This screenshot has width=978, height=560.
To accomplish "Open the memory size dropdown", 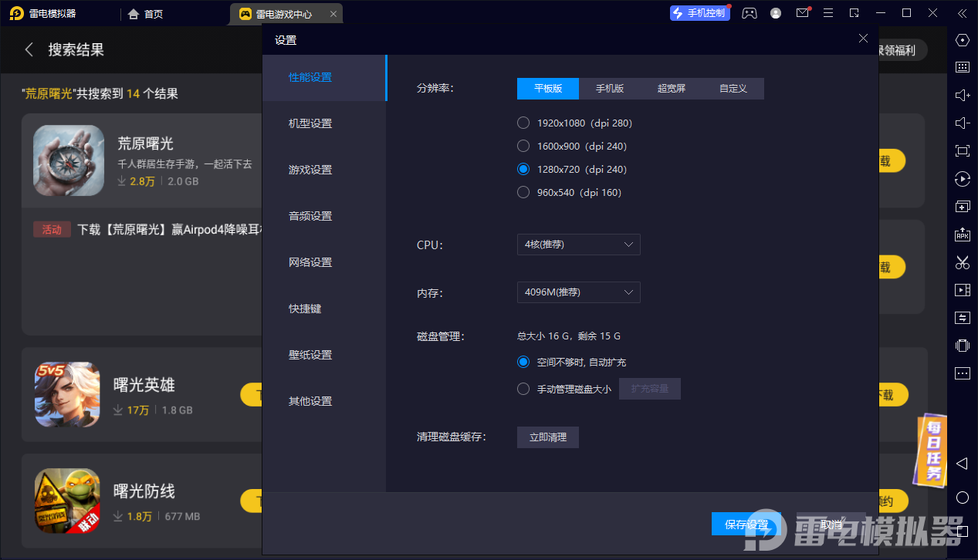I will click(578, 292).
